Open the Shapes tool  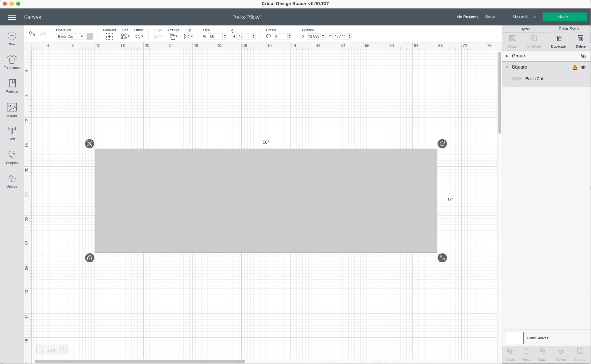(x=12, y=157)
